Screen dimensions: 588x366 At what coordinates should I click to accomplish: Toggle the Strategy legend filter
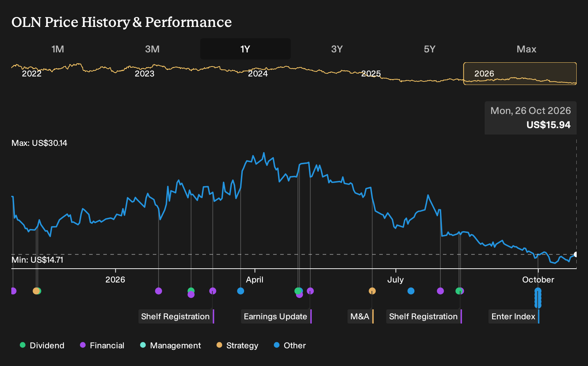237,345
